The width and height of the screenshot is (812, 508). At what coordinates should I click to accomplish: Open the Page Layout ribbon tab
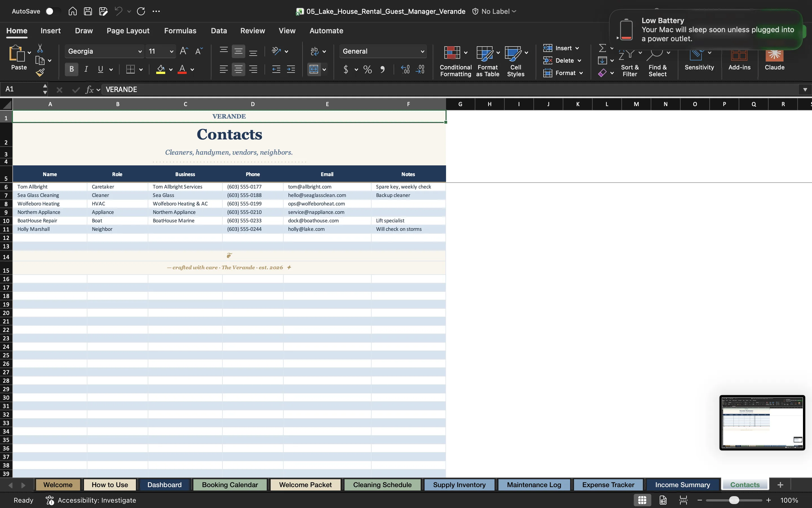(128, 30)
